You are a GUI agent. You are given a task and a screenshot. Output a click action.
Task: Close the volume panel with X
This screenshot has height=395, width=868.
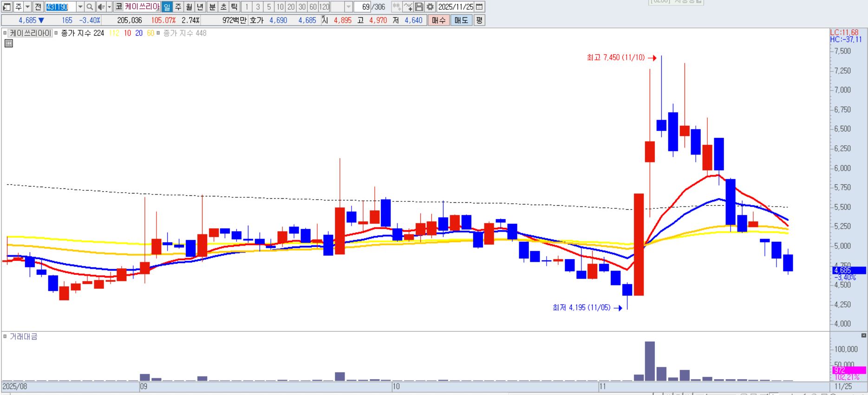tap(863, 335)
